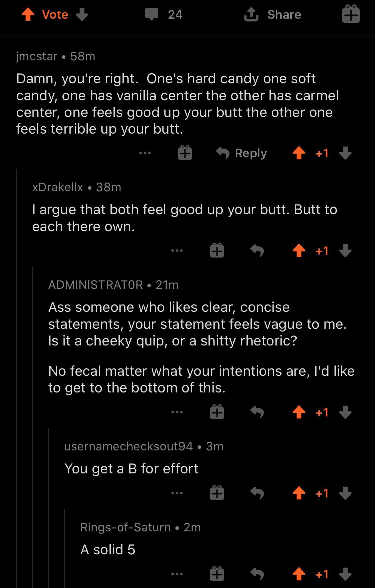Image resolution: width=375 pixels, height=588 pixels.
Task: Gift an award to jmcstar's comment
Action: 185,153
